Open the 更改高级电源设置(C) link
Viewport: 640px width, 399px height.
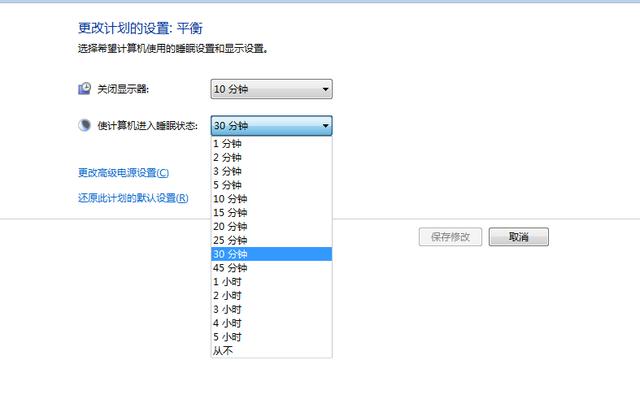tap(123, 173)
